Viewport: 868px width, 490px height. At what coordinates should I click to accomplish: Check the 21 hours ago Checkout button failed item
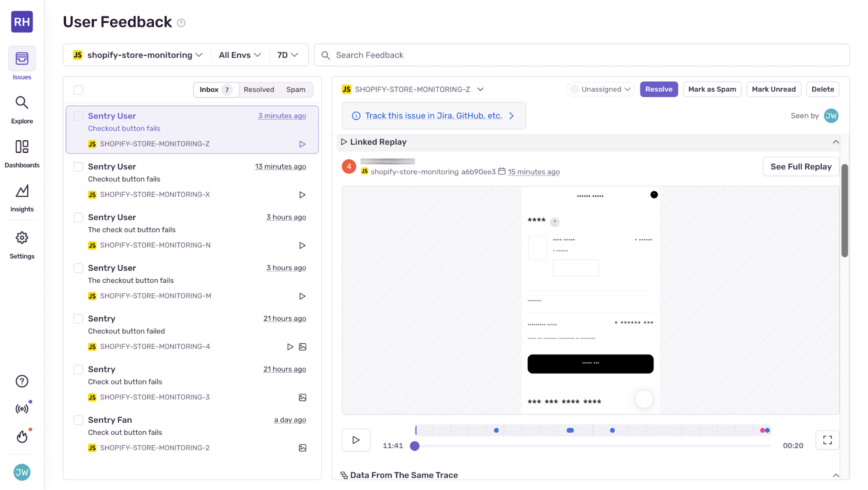point(78,318)
